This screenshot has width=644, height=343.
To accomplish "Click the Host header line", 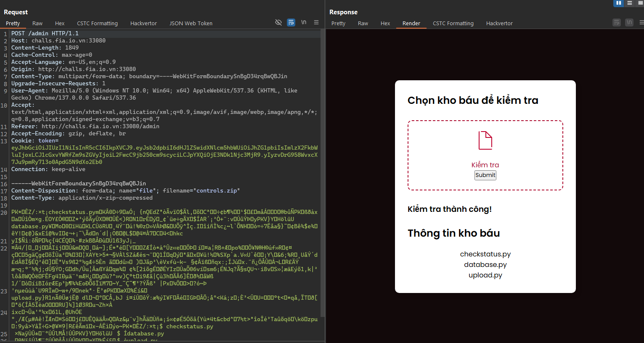I will point(58,40).
